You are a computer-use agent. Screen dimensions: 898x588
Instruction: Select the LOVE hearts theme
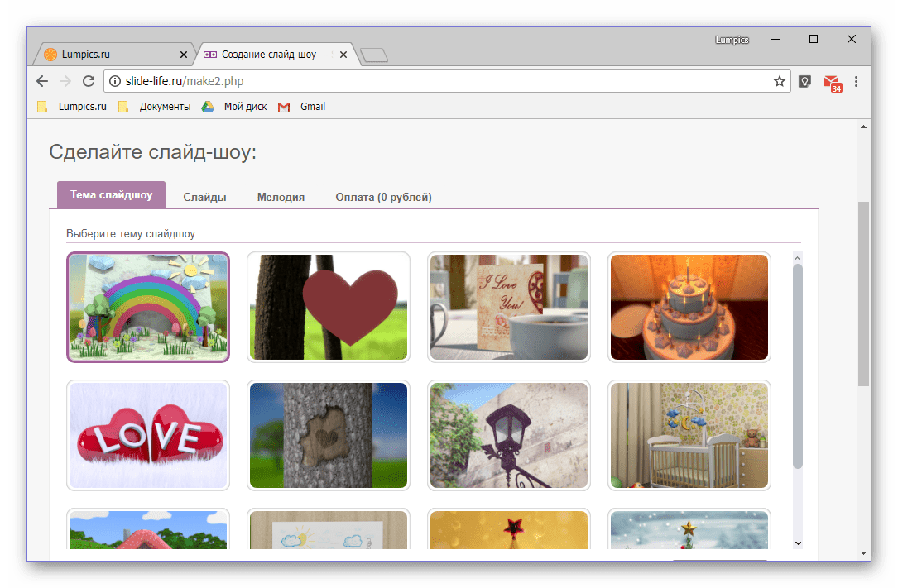pos(148,435)
